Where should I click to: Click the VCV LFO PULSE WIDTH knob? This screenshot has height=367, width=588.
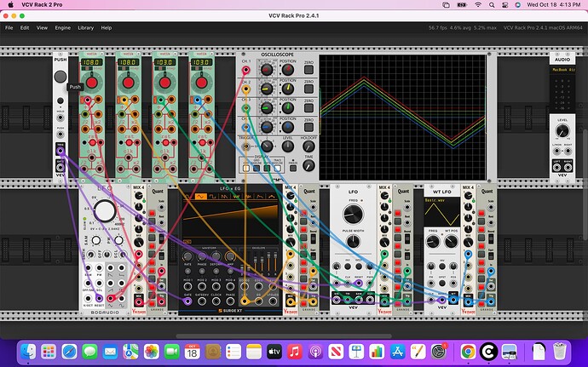click(x=353, y=242)
